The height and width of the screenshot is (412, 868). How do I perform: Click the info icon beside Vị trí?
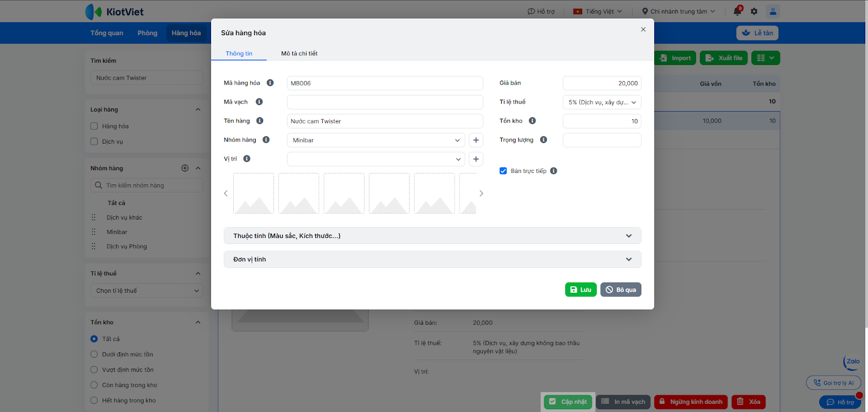pos(247,159)
